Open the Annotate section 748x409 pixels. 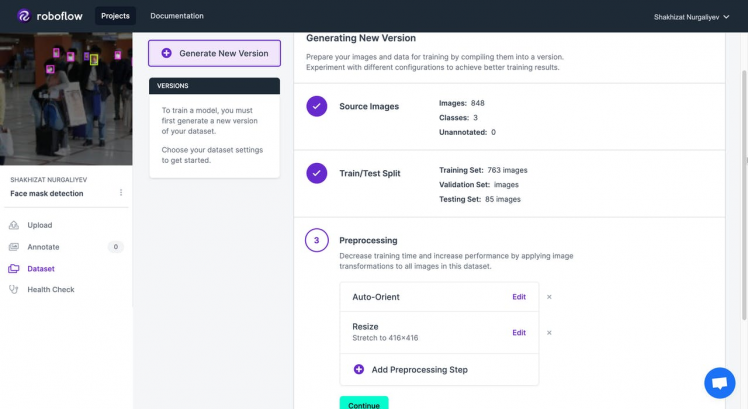[43, 246]
